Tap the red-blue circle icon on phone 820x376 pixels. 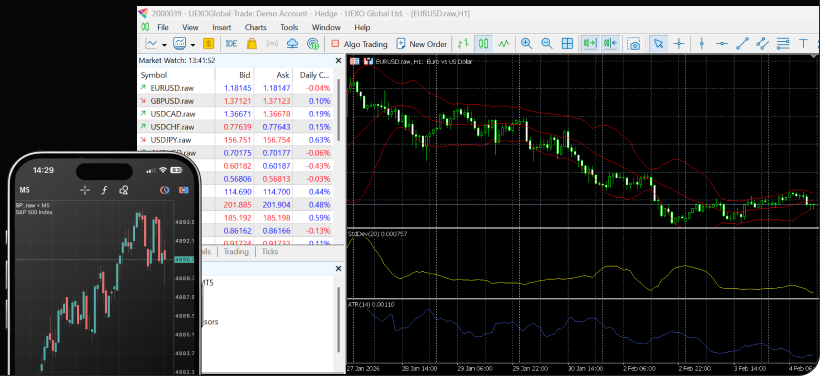pos(164,190)
